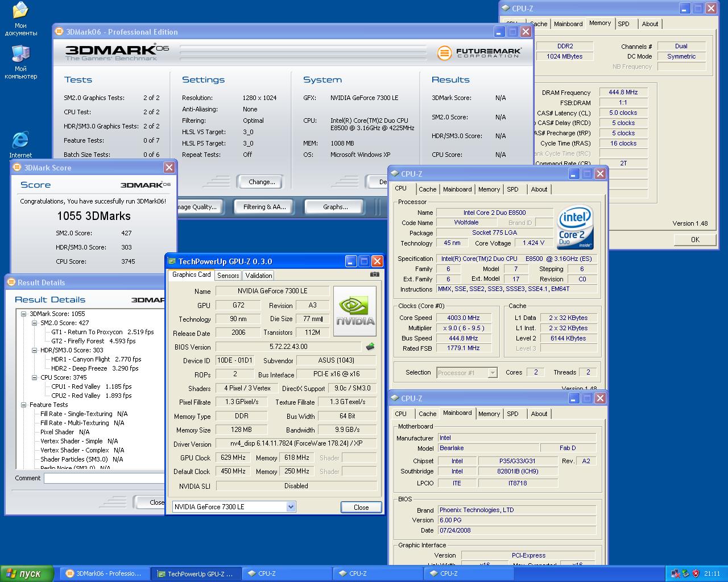Click the BIOS save chip icon in GPU-Z
728x582 pixels.
(x=370, y=347)
